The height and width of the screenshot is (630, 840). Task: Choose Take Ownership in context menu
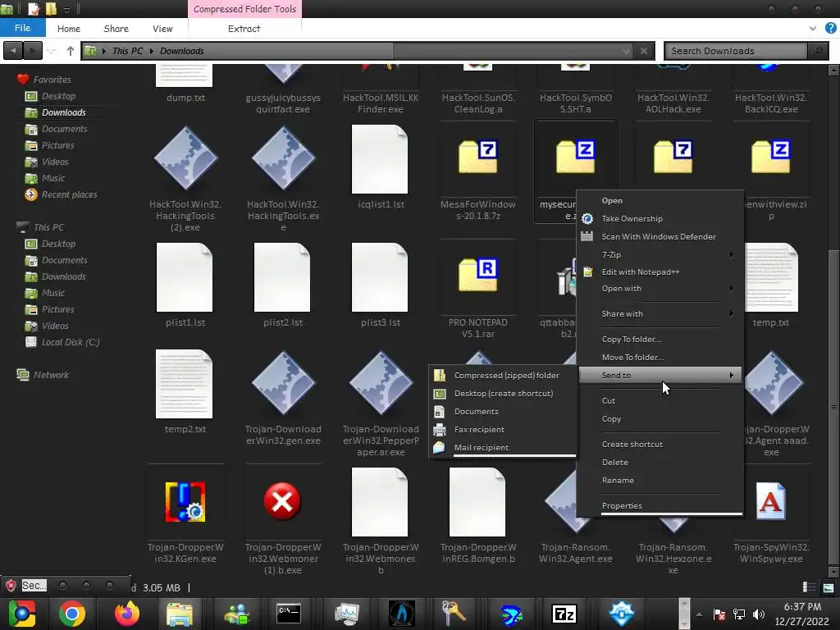point(661,218)
